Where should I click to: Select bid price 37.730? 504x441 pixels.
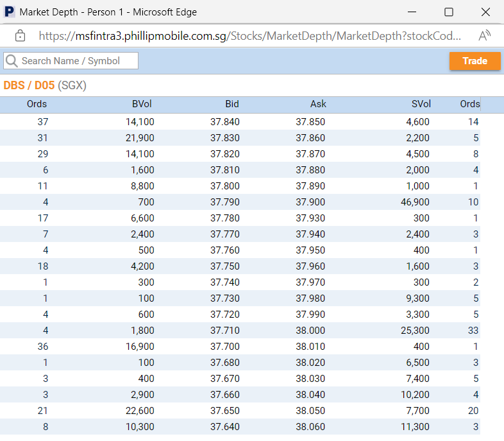click(225, 299)
